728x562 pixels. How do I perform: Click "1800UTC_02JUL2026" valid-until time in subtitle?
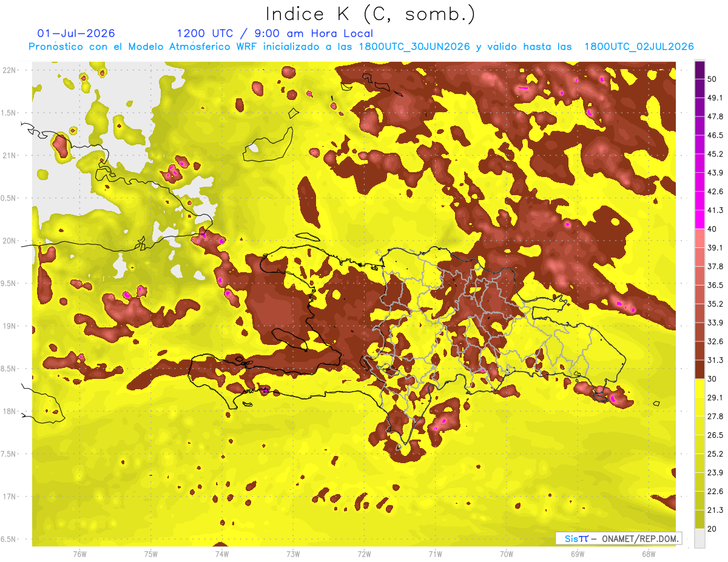[639, 47]
